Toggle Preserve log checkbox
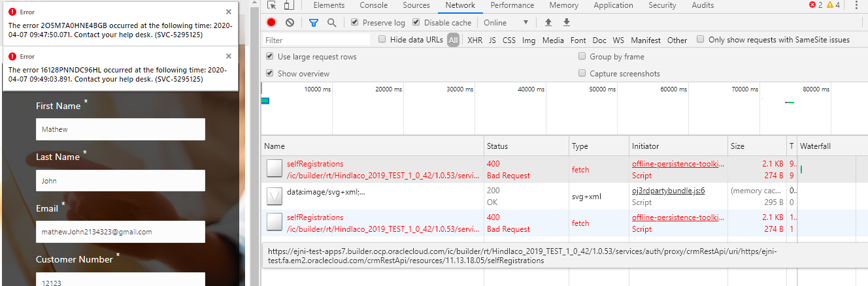Viewport: 868px width, 286px height. [x=354, y=22]
